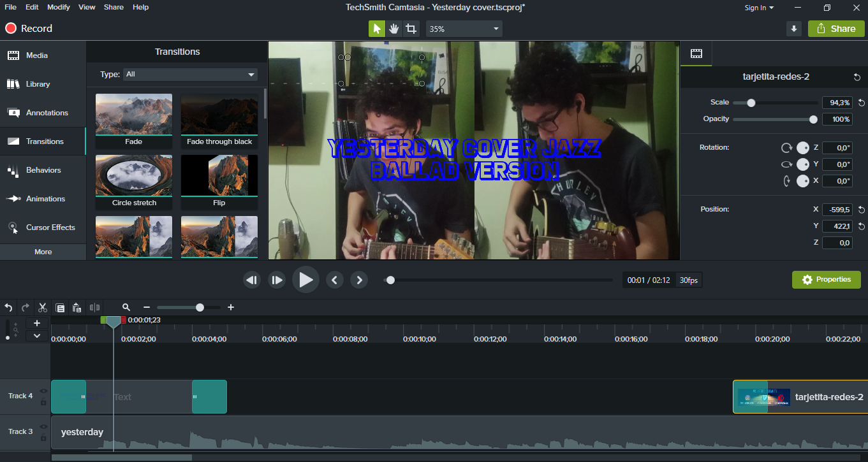This screenshot has width=868, height=462.
Task: Reset all properties of tarjetita-redes-2
Action: [857, 77]
